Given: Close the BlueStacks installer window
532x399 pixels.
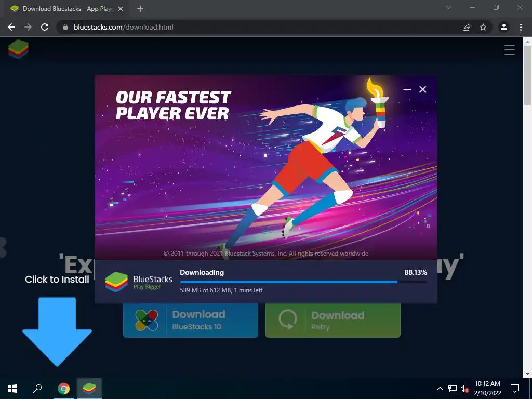Looking at the screenshot, I should [422, 89].
